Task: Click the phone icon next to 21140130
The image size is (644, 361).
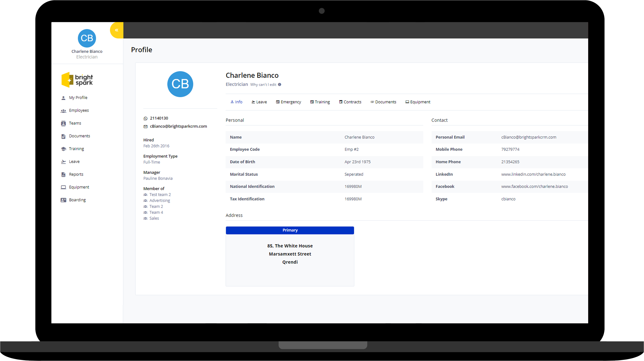Action: [x=145, y=118]
